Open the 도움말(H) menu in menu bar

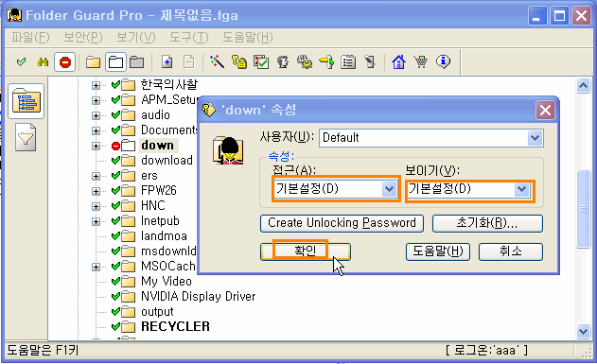[x=248, y=37]
